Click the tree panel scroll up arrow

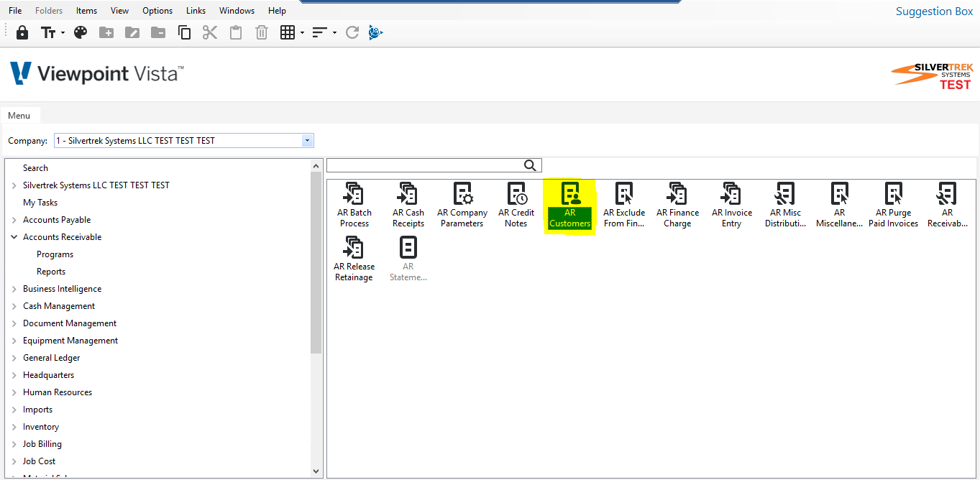tap(316, 165)
